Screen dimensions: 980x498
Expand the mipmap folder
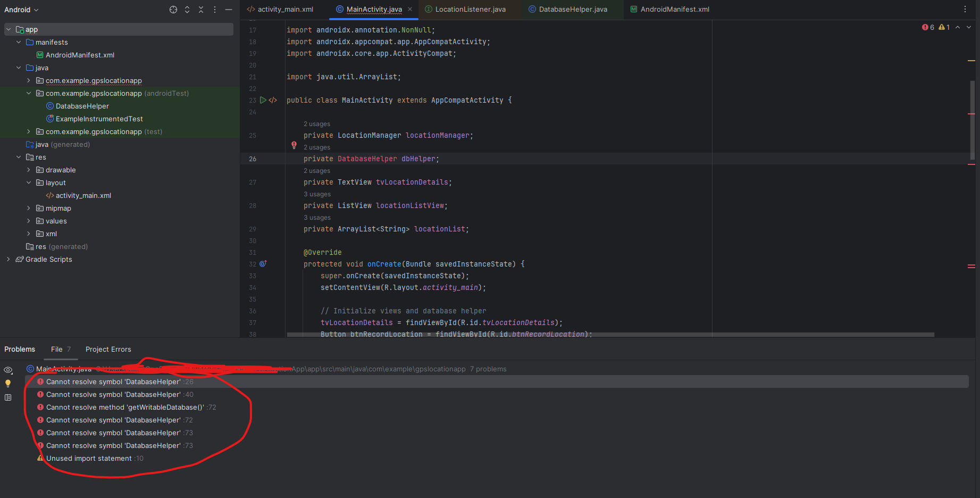(29, 208)
